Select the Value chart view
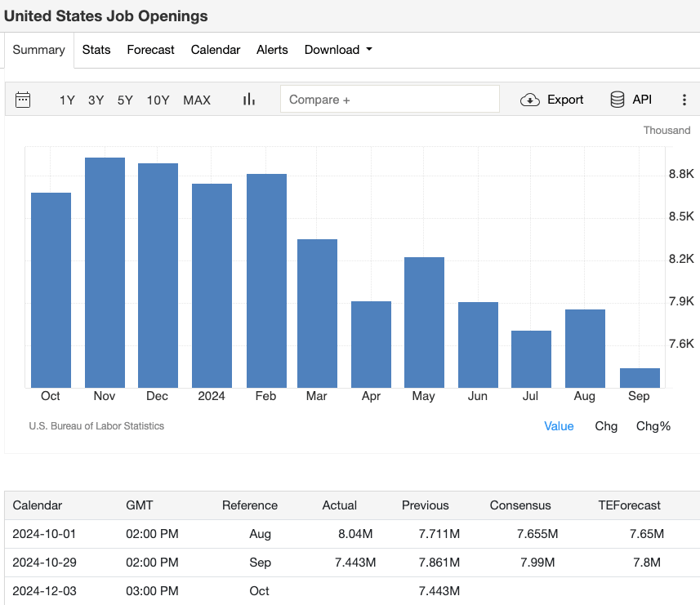The width and height of the screenshot is (700, 605). pyautogui.click(x=559, y=426)
